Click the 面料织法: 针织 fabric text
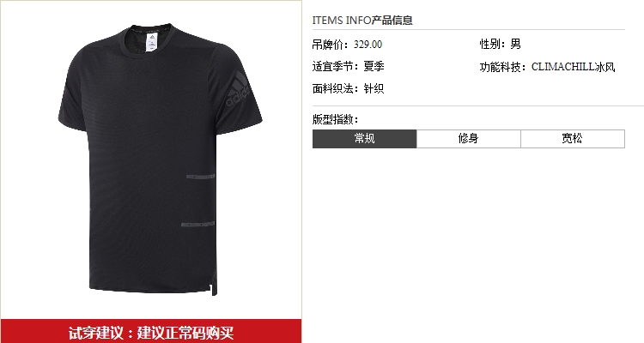644x343 pixels. (349, 88)
